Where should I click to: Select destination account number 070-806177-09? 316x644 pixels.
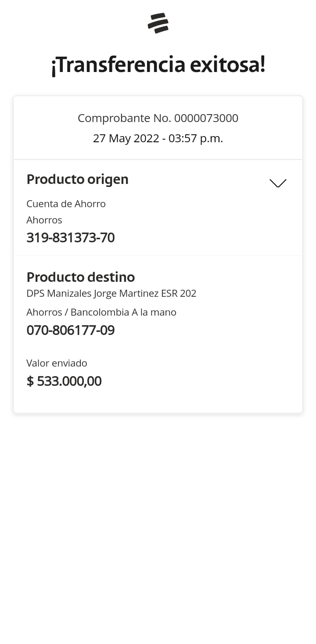tap(70, 330)
